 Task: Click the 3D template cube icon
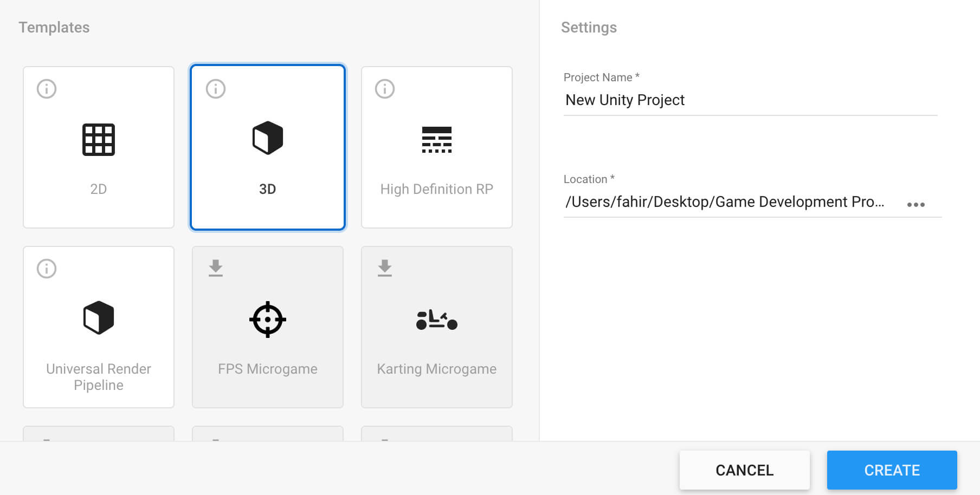[x=268, y=138]
